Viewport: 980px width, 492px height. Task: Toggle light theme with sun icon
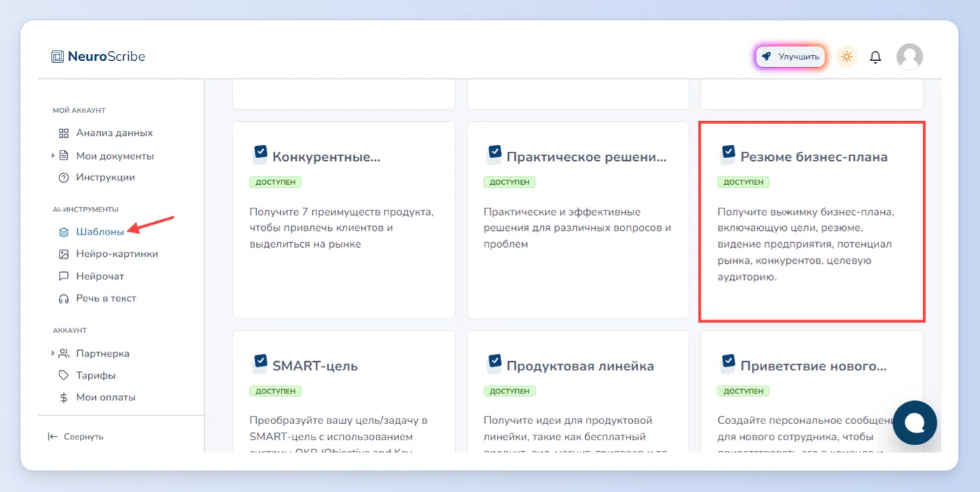click(847, 57)
